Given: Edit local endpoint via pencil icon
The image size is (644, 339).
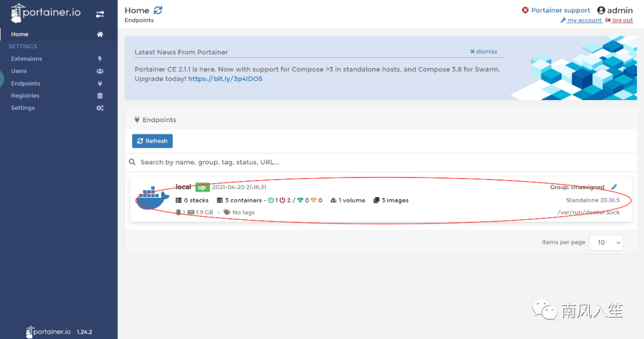Looking at the screenshot, I should tap(614, 187).
